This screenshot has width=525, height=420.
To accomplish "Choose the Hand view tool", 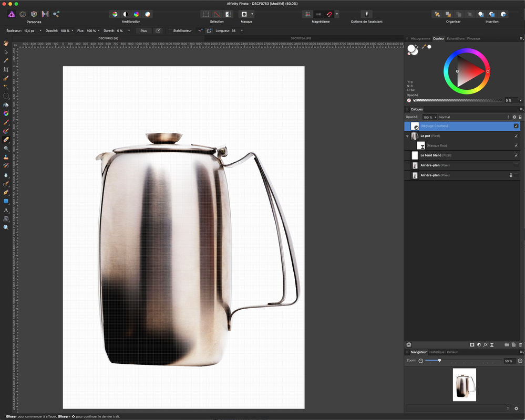I will (6, 43).
